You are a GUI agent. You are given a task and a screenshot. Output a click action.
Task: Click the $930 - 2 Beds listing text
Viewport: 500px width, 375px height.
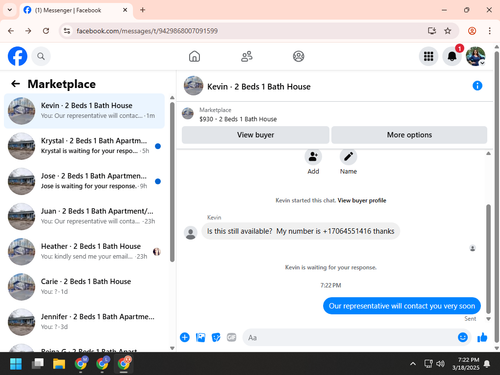(x=238, y=119)
